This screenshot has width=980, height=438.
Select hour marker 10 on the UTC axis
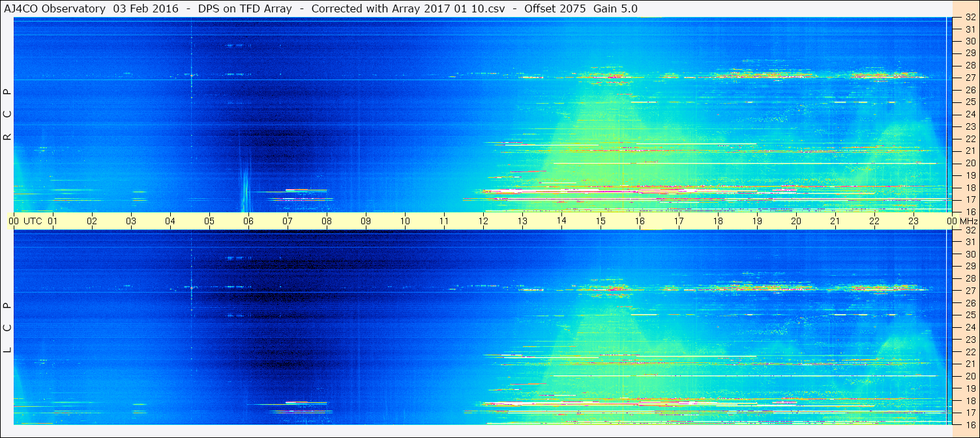point(405,221)
